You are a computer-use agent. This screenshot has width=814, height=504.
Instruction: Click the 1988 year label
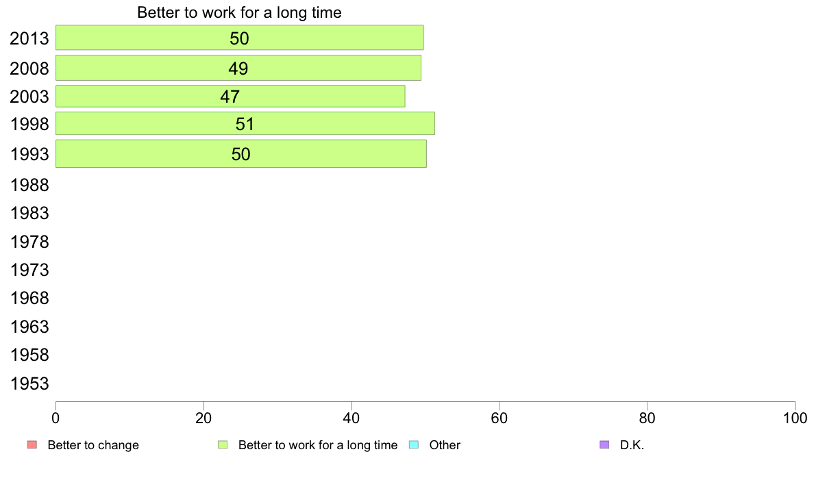pos(29,186)
